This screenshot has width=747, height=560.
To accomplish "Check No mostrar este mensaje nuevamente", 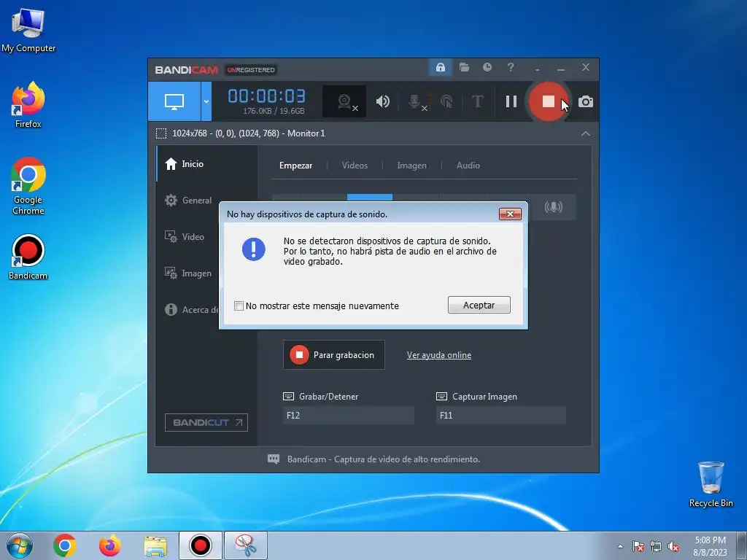I will pos(239,306).
